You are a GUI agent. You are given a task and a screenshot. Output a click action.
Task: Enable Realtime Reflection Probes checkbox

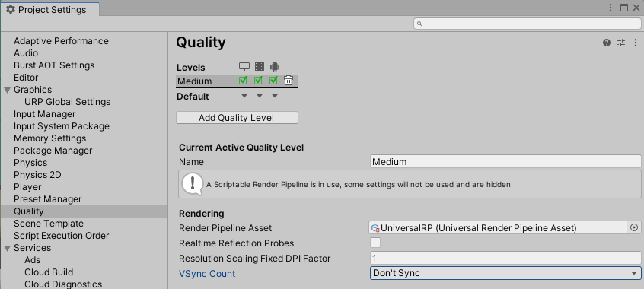pos(375,243)
